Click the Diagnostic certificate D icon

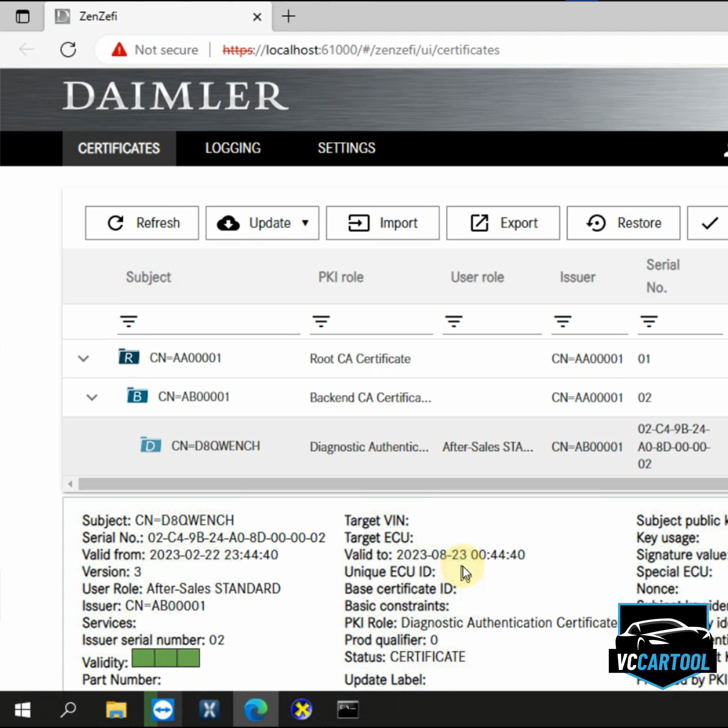point(151,446)
